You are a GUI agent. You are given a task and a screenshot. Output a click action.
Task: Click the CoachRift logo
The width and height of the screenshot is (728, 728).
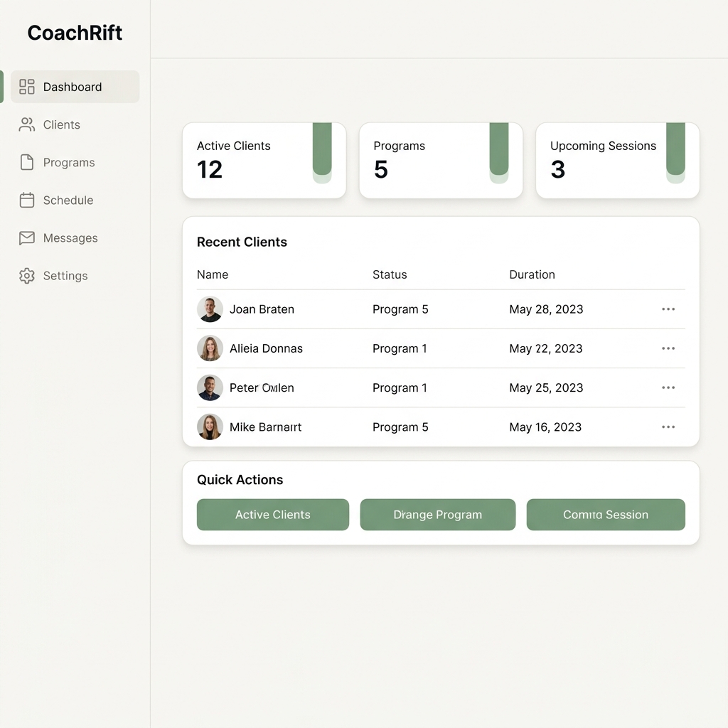coord(75,33)
